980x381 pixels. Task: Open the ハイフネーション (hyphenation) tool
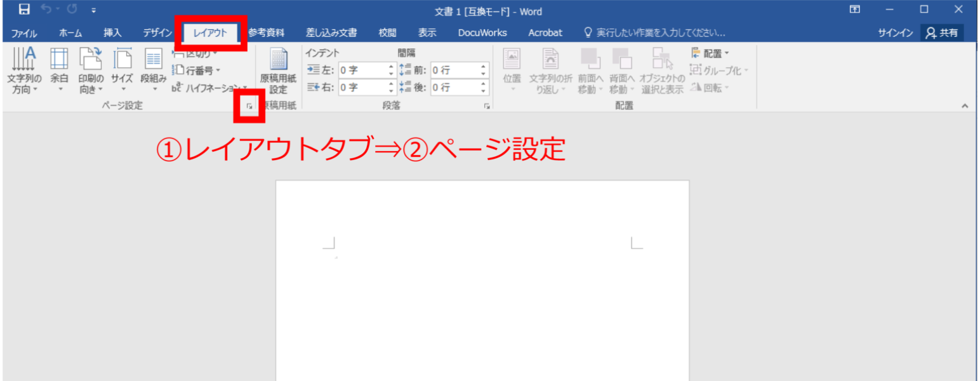pos(202,87)
